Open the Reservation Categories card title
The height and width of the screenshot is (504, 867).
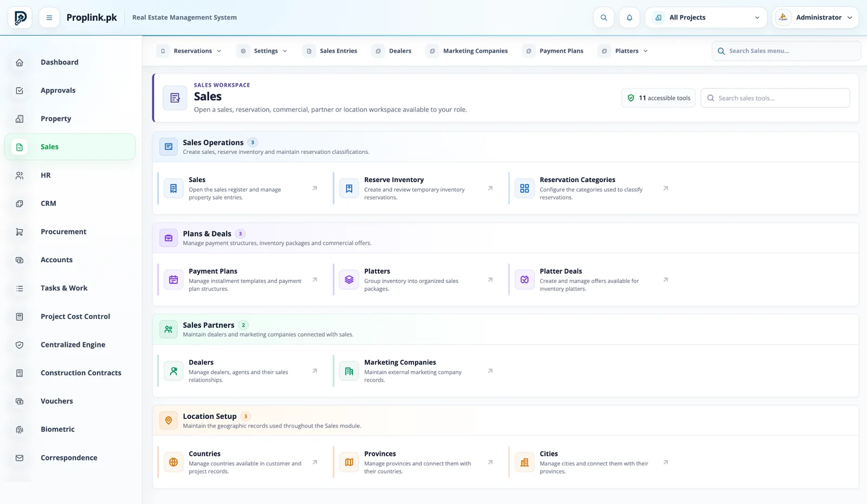point(577,180)
